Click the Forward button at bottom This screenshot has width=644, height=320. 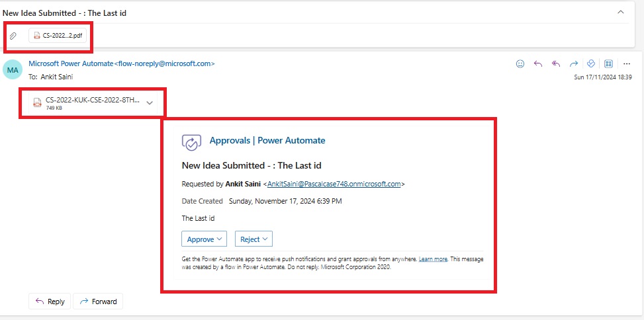click(98, 301)
